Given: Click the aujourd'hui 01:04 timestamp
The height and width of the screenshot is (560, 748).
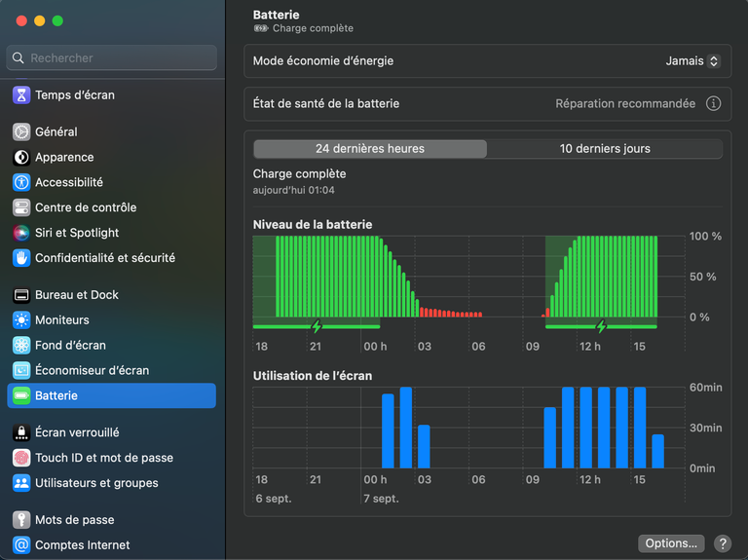Looking at the screenshot, I should point(293,190).
